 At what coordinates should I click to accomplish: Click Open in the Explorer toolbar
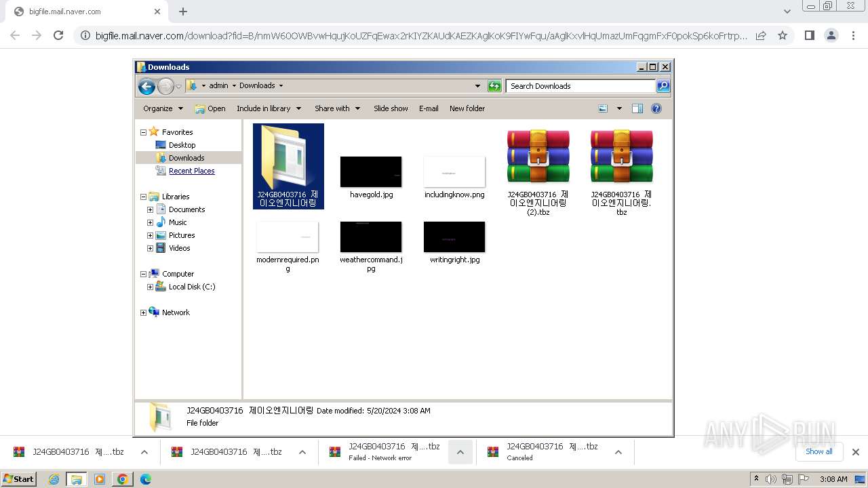pos(210,108)
